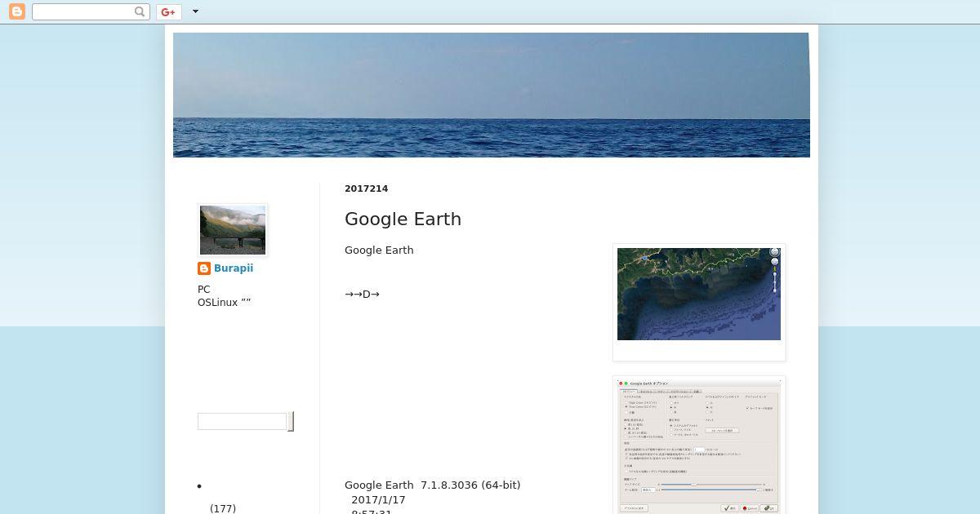The width and height of the screenshot is (980, 514).
Task: Open Blogger home via the orange logo
Action: pos(16,11)
